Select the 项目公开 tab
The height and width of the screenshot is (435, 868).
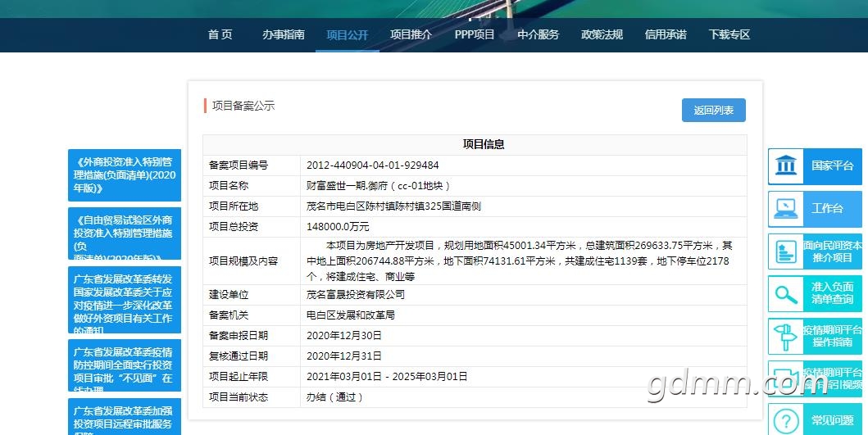347,34
